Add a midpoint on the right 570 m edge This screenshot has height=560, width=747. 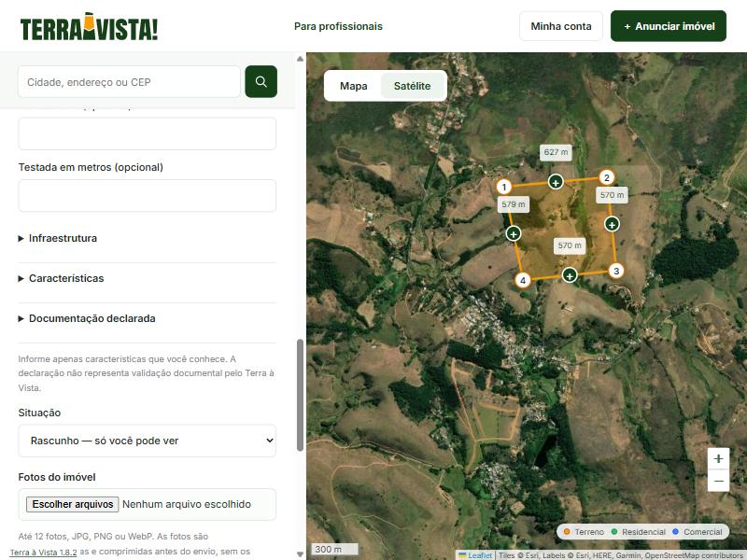point(612,224)
